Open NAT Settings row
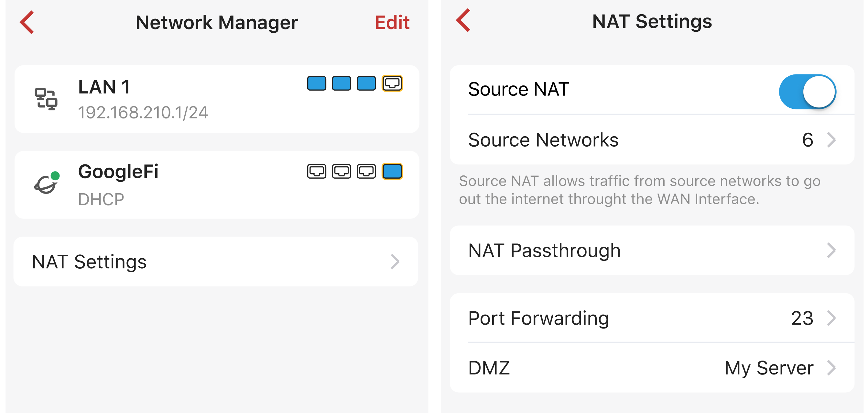The height and width of the screenshot is (413, 868). pyautogui.click(x=216, y=262)
